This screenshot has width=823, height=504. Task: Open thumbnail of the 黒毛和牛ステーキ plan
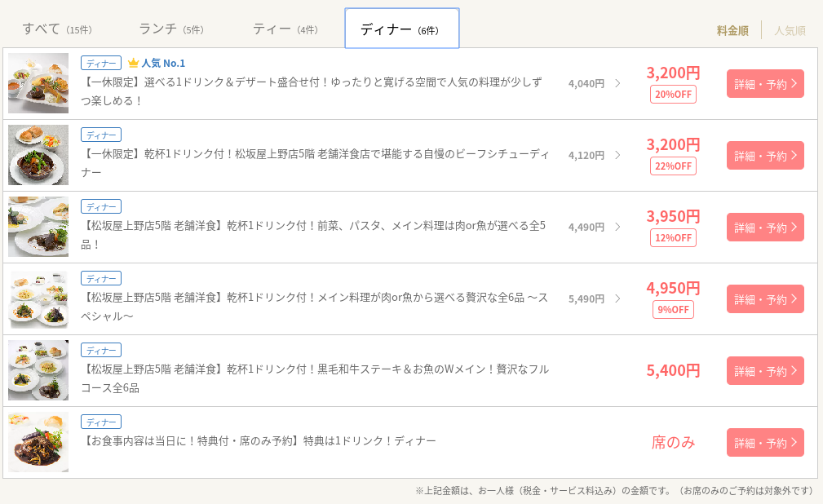pos(38,370)
